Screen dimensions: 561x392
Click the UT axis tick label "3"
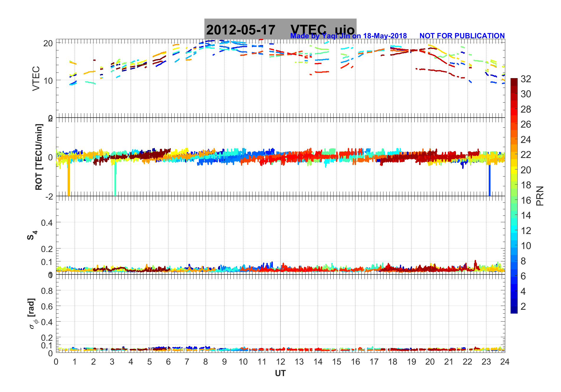pos(112,362)
